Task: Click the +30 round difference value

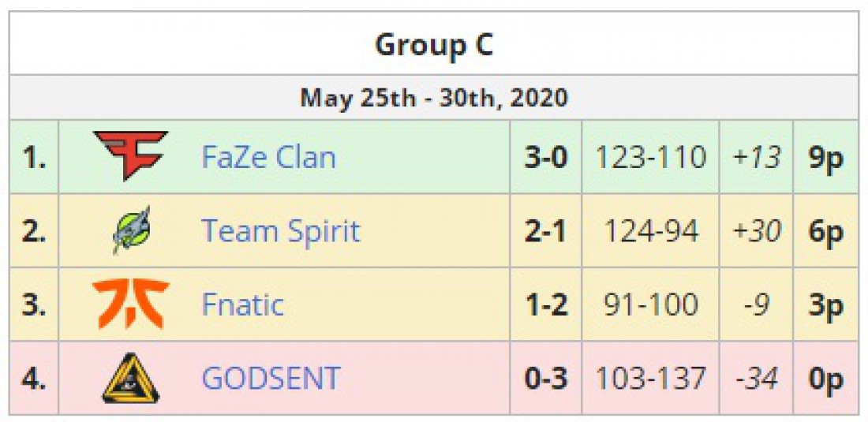Action: pyautogui.click(x=756, y=231)
